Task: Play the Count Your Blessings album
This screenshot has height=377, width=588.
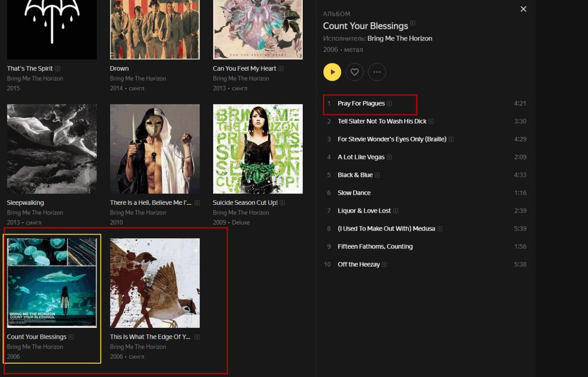Action: [332, 72]
